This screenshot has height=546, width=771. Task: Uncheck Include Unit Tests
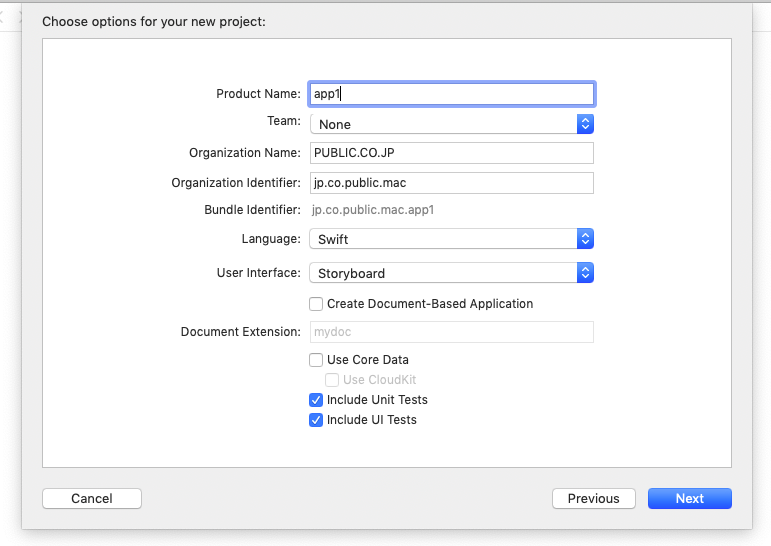[x=316, y=400]
